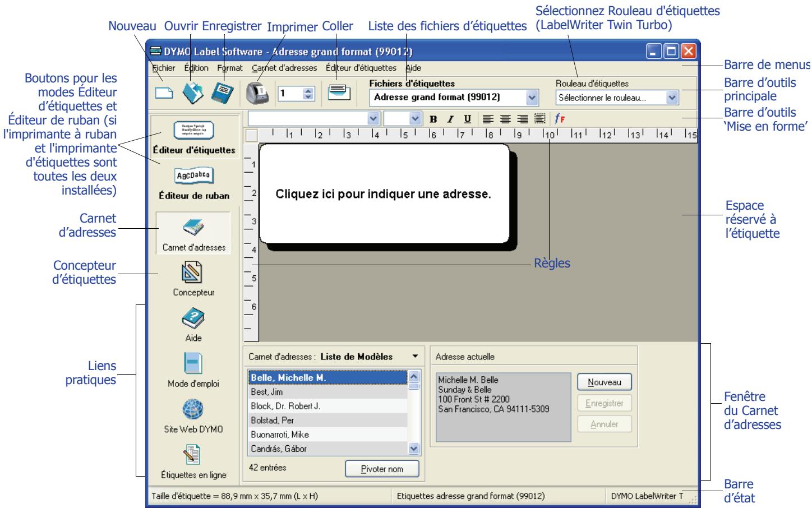The height and width of the screenshot is (508, 812).
Task: Click the Nouveau (new label) toolbar icon
Action: [x=164, y=93]
